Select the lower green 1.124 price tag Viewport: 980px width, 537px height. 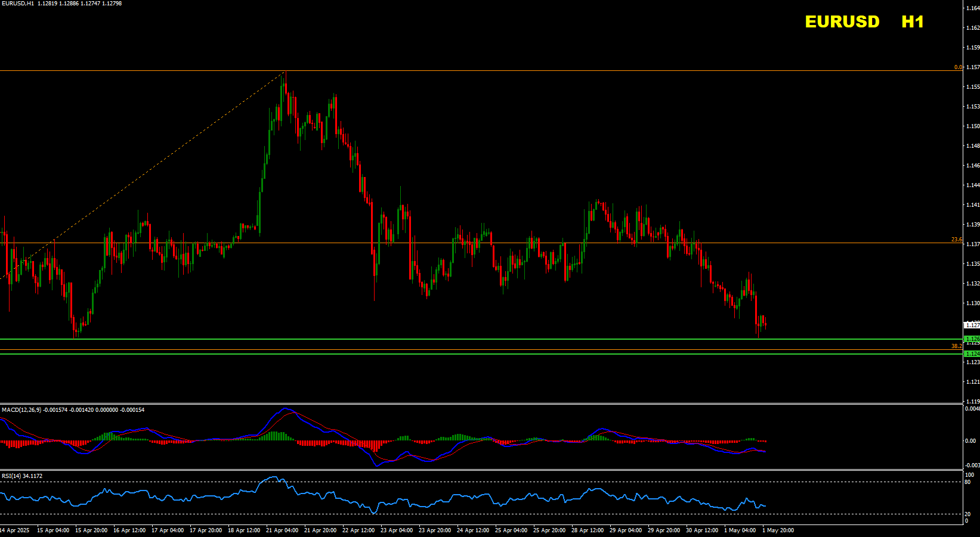click(x=972, y=354)
